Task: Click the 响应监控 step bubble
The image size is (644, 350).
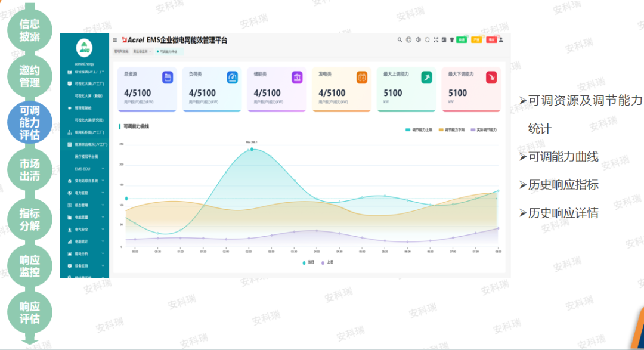Action: pos(30,266)
